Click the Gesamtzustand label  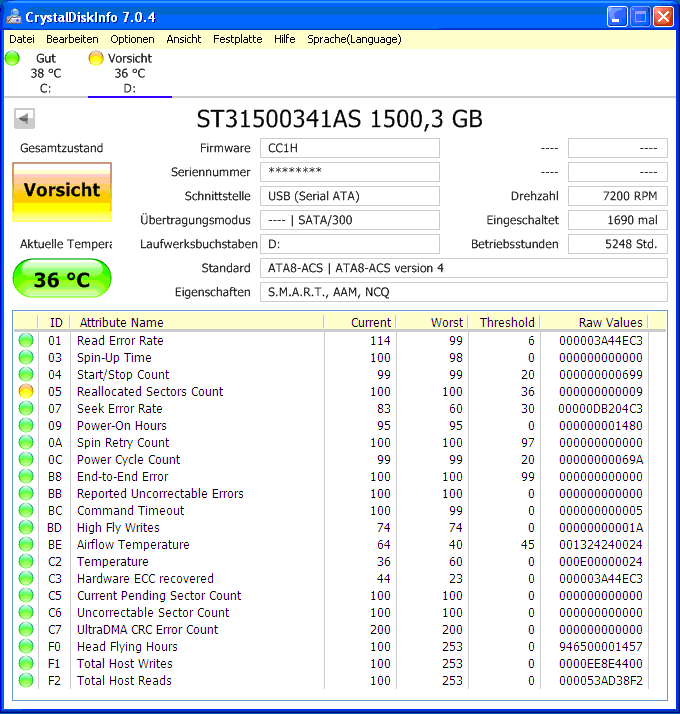[61, 148]
